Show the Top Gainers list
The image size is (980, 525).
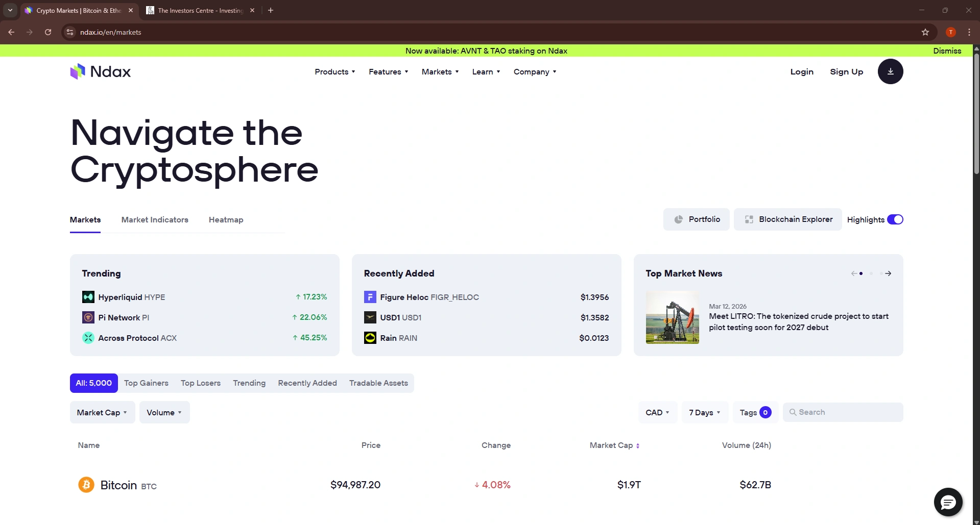[x=146, y=383]
